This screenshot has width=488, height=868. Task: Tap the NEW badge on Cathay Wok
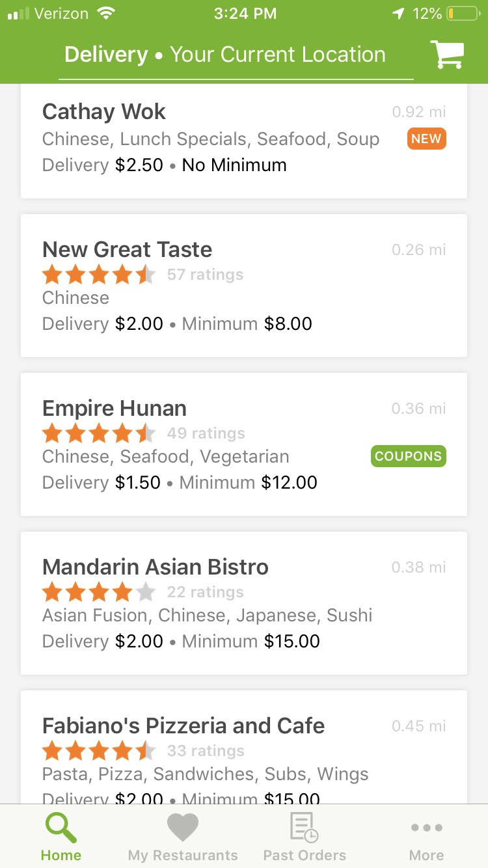tap(426, 139)
